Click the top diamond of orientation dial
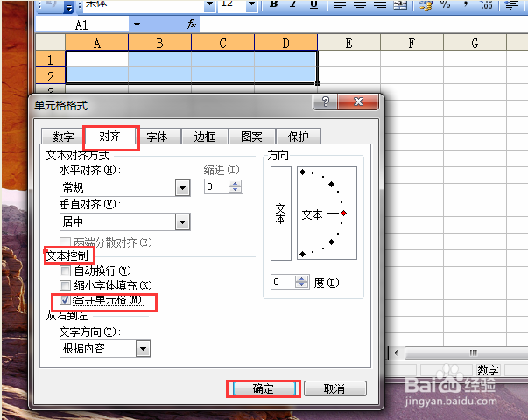528x420 pixels. pyautogui.click(x=302, y=172)
